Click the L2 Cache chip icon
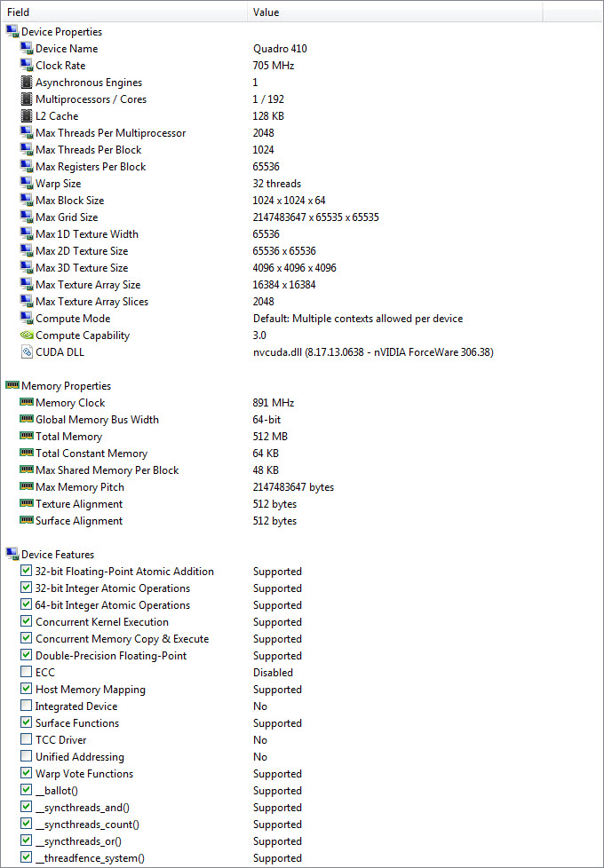Viewport: 604px width, 868px height. tap(27, 116)
